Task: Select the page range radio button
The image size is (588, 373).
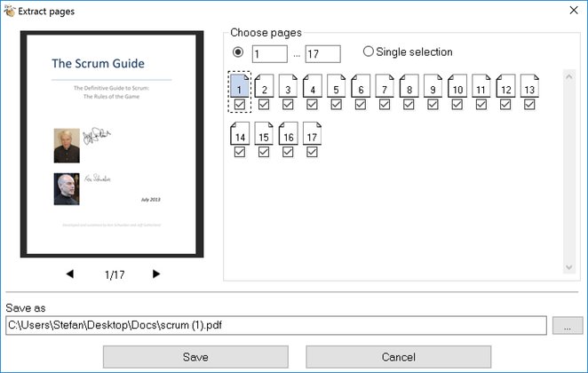Action: click(238, 52)
